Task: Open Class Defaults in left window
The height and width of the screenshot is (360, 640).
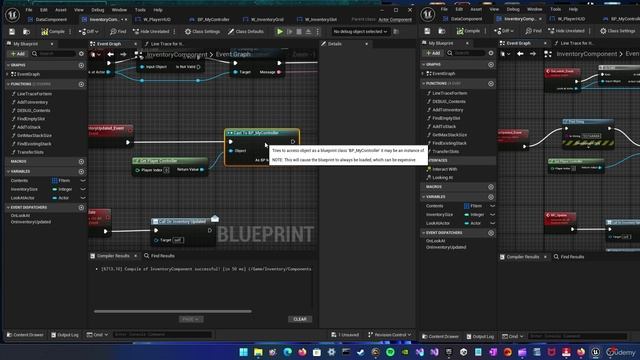Action: coord(246,31)
